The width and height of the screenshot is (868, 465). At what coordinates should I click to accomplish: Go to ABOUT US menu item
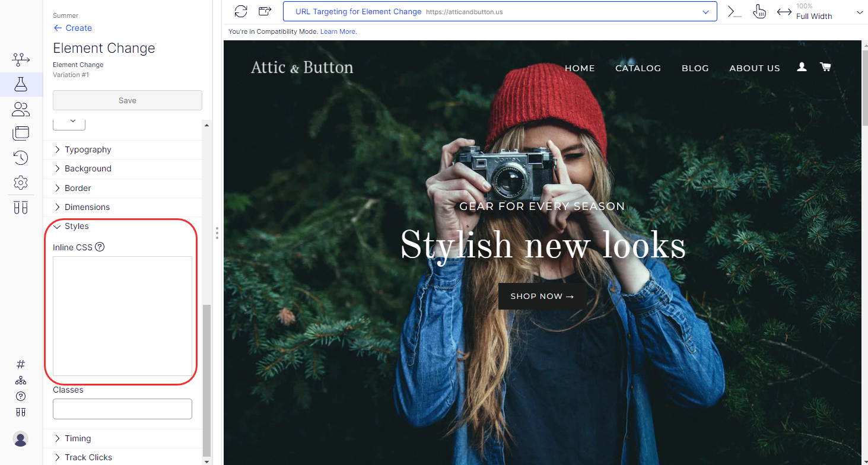click(x=754, y=68)
